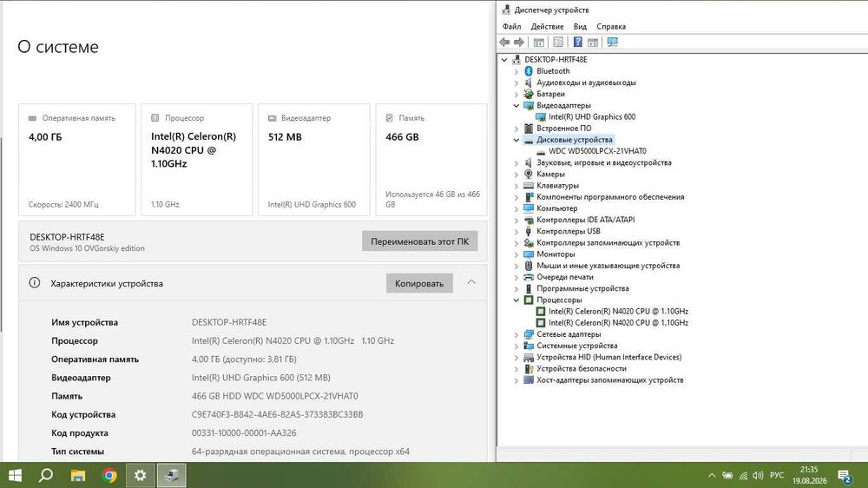Click the Устройства безопасности icon

(528, 368)
